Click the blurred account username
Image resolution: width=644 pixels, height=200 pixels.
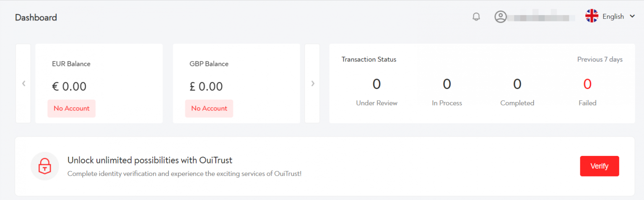541,17
